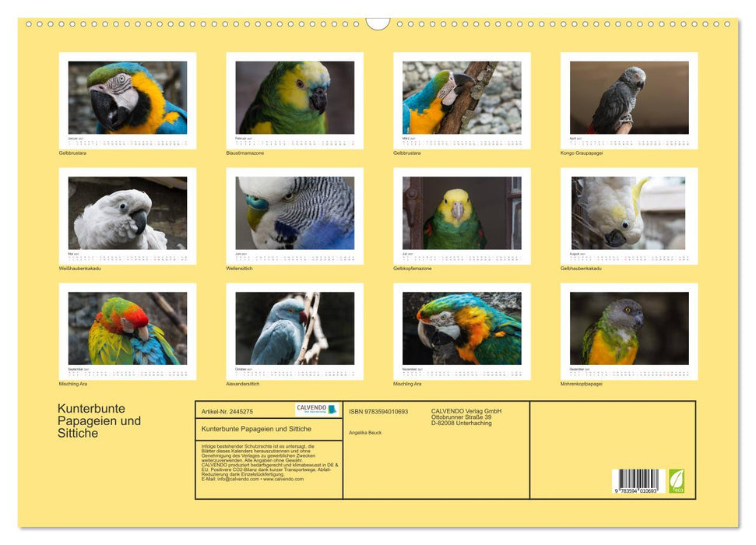The image size is (756, 545).
Task: Open the Wellensittich photo
Action: 295,213
